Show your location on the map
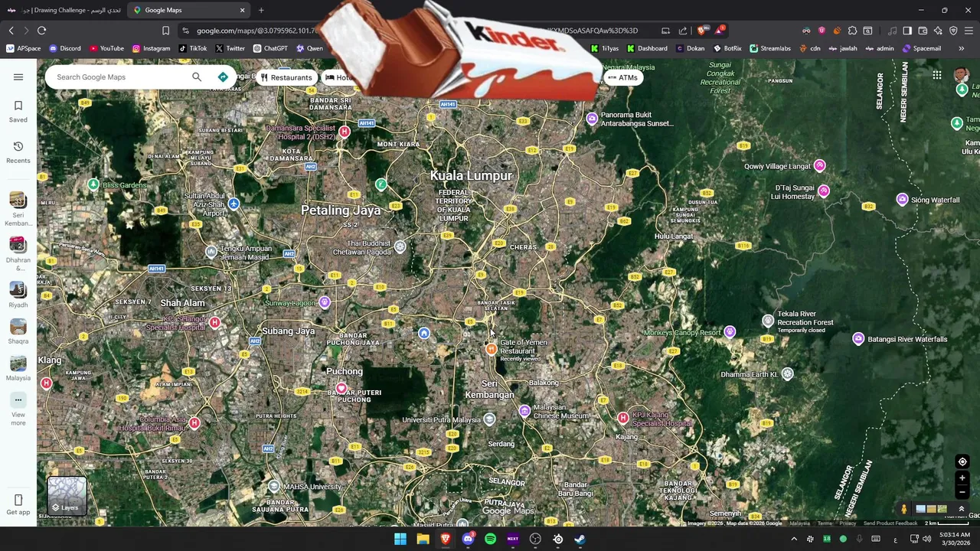980x551 pixels. pyautogui.click(x=962, y=462)
